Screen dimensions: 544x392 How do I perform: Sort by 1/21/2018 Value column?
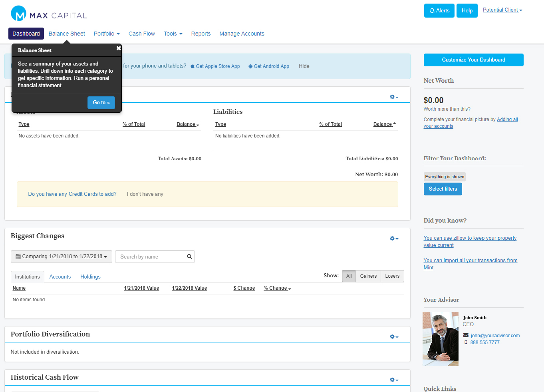click(x=141, y=288)
